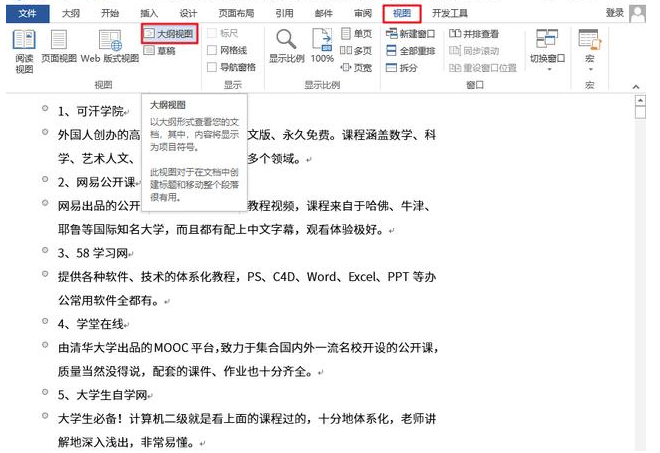660x453 pixels.
Task: Click the heading text 2、网易公开课
Action: click(96, 182)
